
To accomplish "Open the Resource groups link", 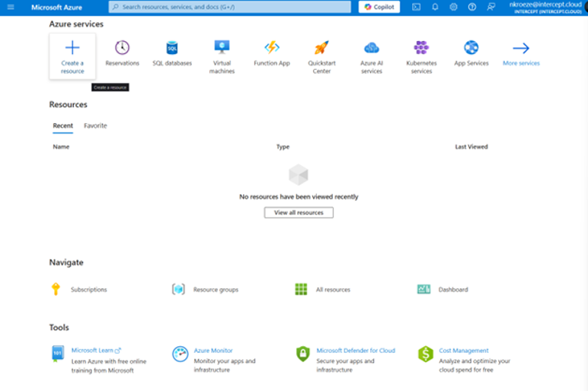I will 216,290.
